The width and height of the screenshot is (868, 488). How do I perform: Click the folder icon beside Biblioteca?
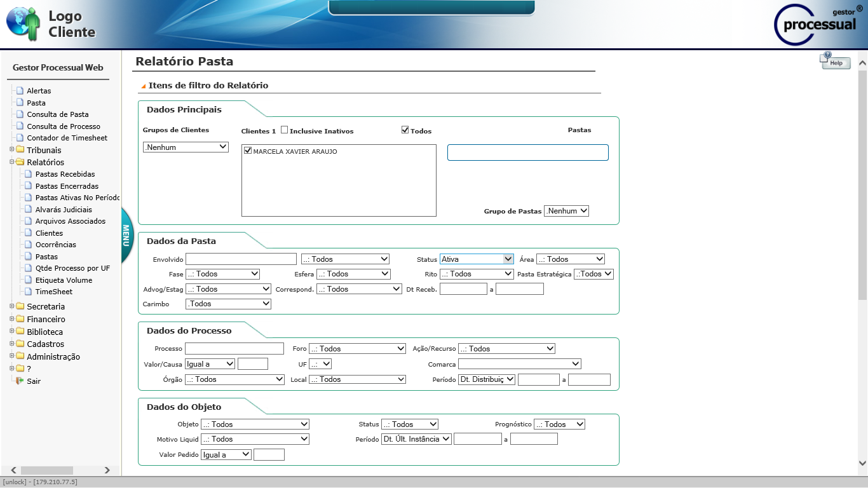pos(20,332)
